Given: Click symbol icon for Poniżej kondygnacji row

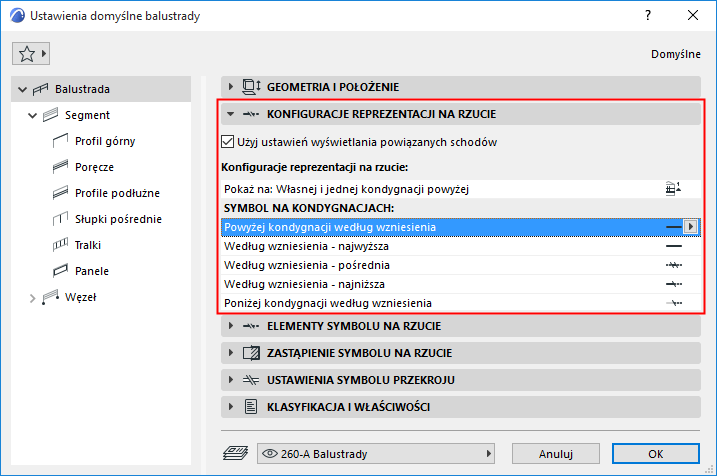Looking at the screenshot, I should pyautogui.click(x=674, y=303).
